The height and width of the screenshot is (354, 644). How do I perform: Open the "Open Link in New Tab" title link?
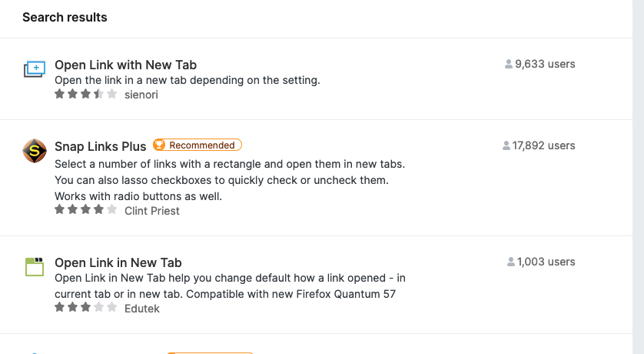(118, 262)
